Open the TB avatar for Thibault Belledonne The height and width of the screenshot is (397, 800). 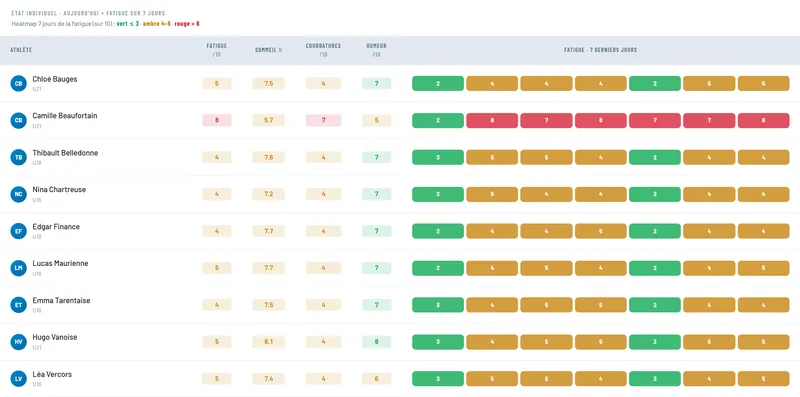pos(18,157)
